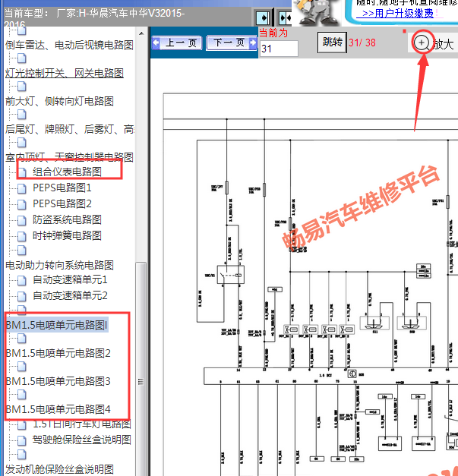Screen dimensions: 458x476
Task: Open 倒车雷达、电动后视镜电路图 entry
Action: click(69, 45)
